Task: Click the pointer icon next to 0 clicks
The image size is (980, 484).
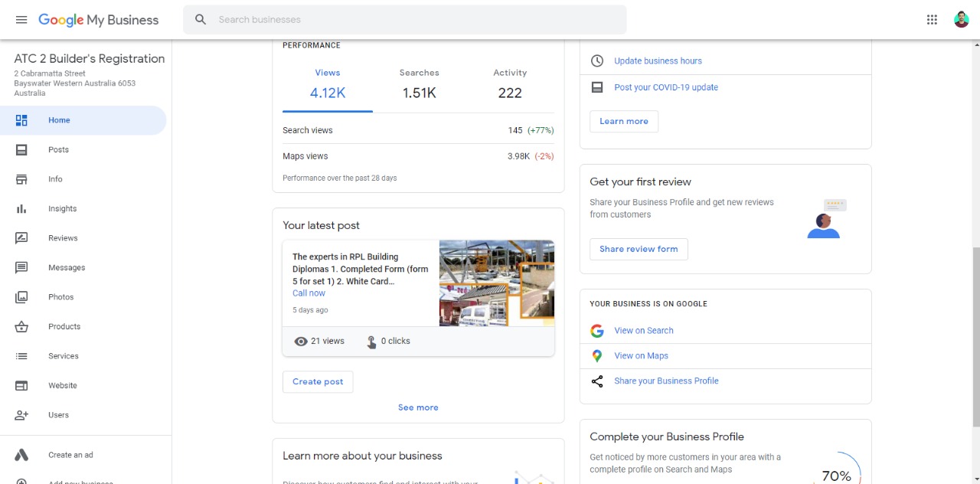Action: pyautogui.click(x=371, y=342)
